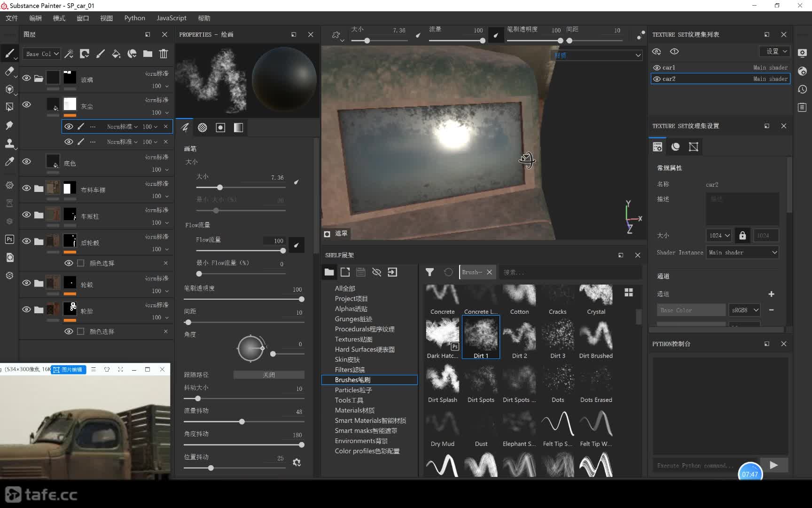Select the Clone stamp tool in left toolbar
Screen dimensions: 812x508
(9, 143)
